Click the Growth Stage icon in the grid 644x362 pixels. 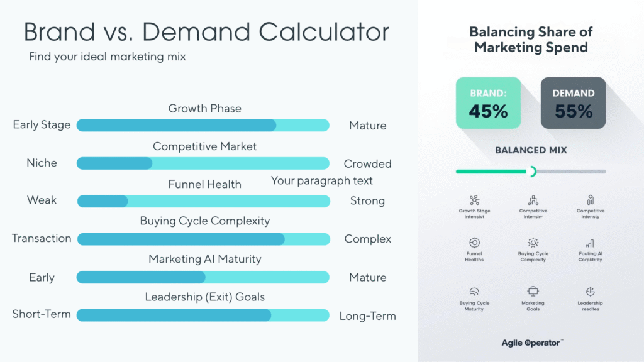(474, 200)
